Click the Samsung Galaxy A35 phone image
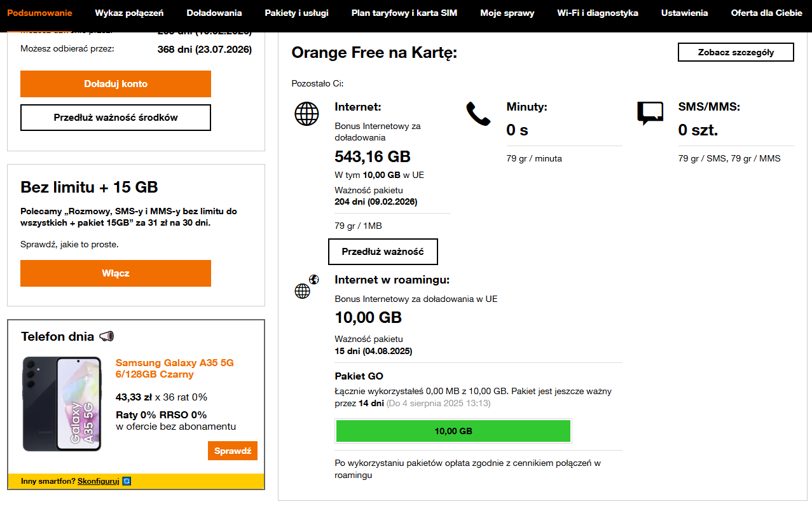 [x=62, y=404]
